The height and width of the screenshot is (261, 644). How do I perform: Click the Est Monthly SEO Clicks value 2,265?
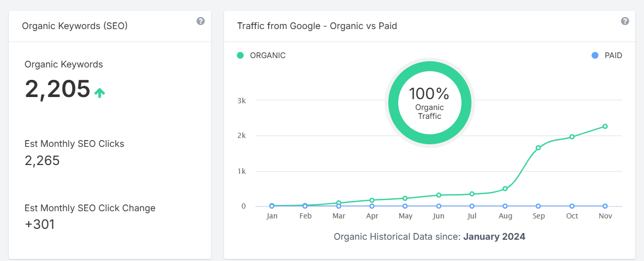click(42, 161)
